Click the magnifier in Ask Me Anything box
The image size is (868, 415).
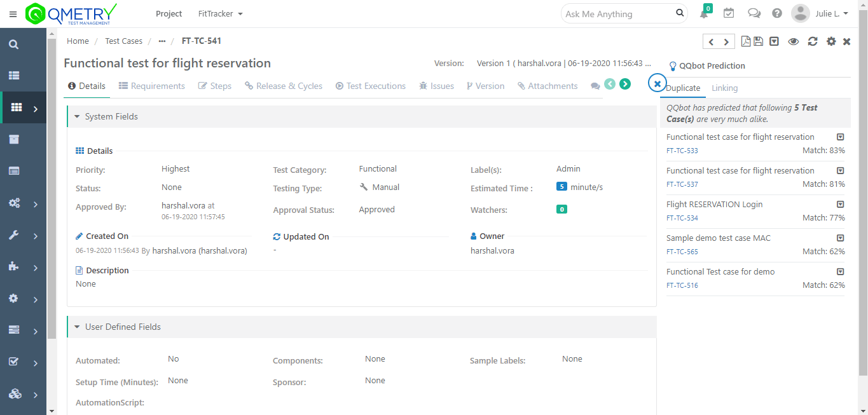pos(680,13)
